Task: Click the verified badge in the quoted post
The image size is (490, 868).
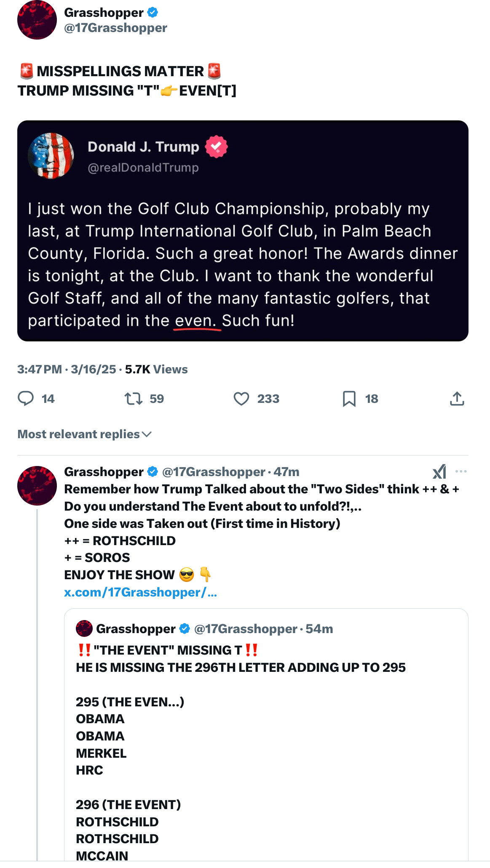Action: [185, 628]
